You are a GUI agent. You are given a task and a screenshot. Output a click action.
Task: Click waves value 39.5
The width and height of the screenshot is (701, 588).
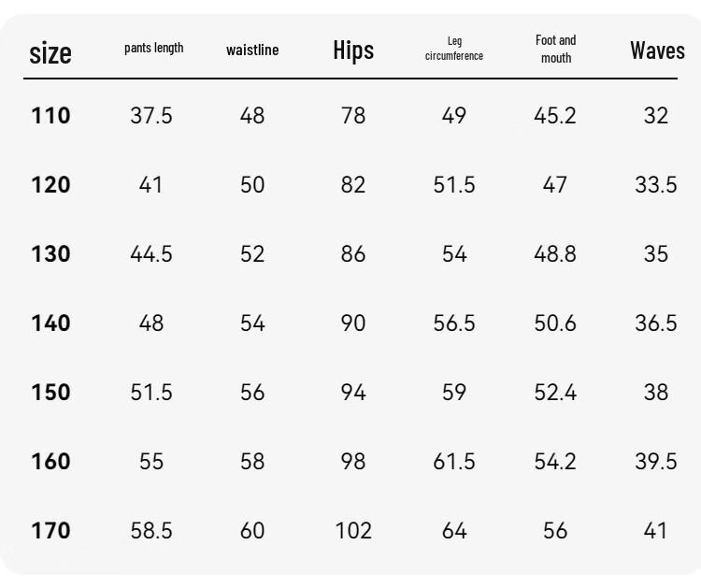[656, 462]
